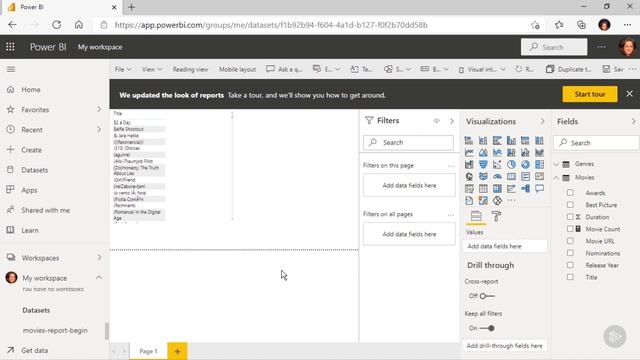Select the Q&A speech-bubble visualization
This screenshot has height=360, width=640.
539,189
